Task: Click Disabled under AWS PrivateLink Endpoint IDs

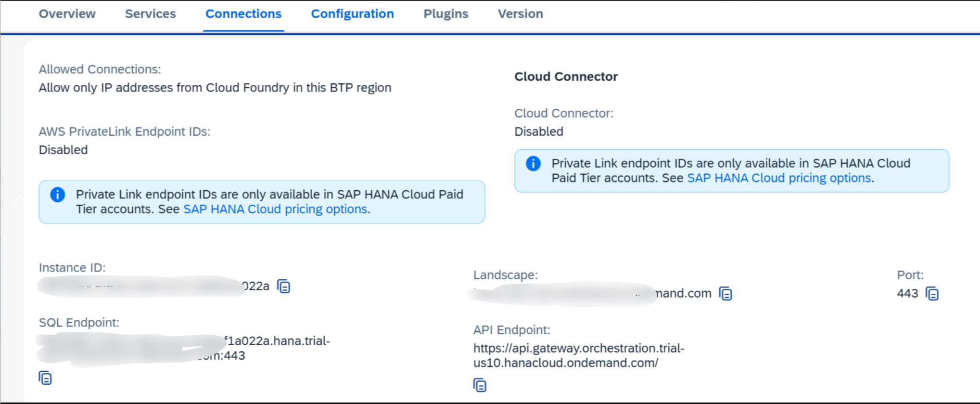Action: (63, 150)
